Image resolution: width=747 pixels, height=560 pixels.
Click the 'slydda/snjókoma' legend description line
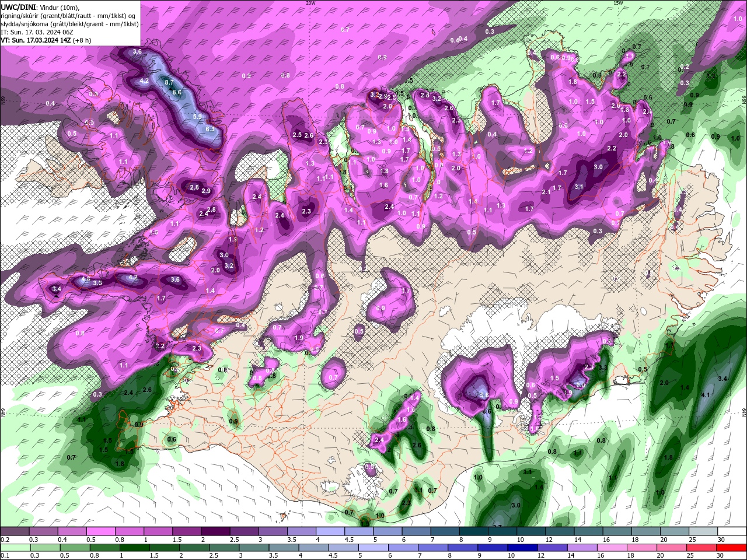tap(69, 24)
